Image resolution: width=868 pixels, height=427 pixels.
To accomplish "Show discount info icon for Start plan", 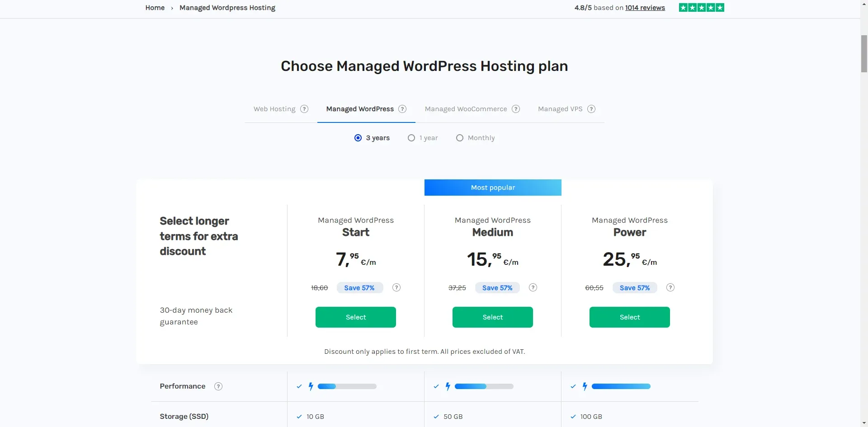I will [x=396, y=287].
